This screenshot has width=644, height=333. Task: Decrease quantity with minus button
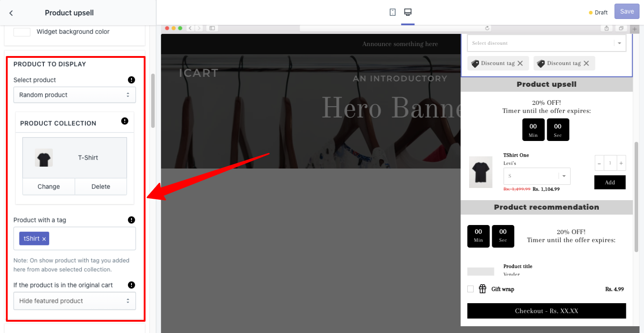599,163
